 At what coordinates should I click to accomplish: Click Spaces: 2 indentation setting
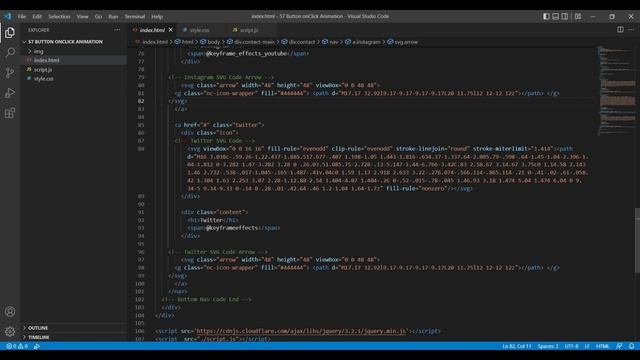[548, 346]
